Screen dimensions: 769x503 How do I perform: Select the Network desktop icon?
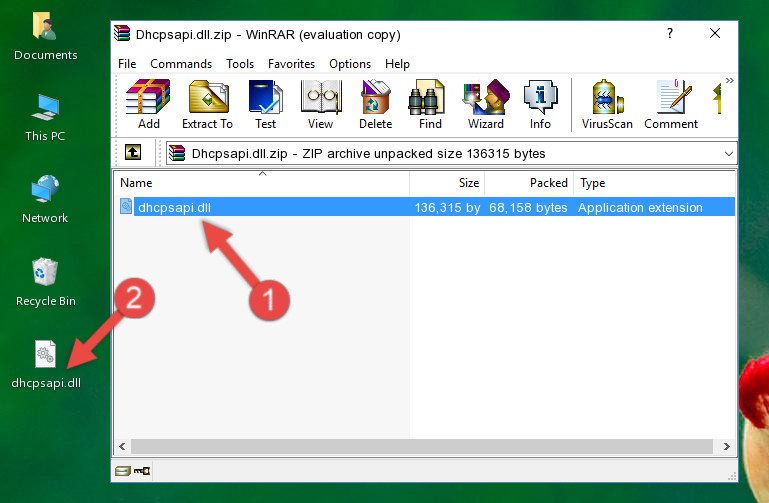[x=45, y=200]
